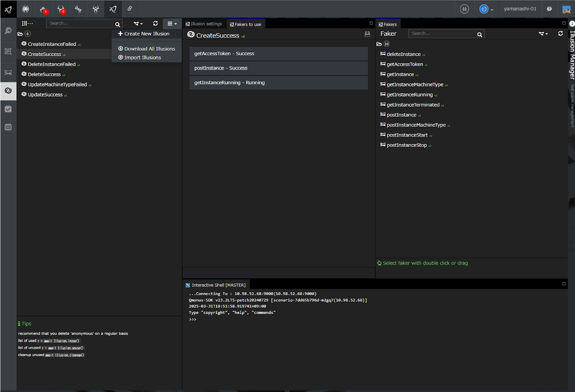Click the search magnifier in Faker search box

click(480, 34)
